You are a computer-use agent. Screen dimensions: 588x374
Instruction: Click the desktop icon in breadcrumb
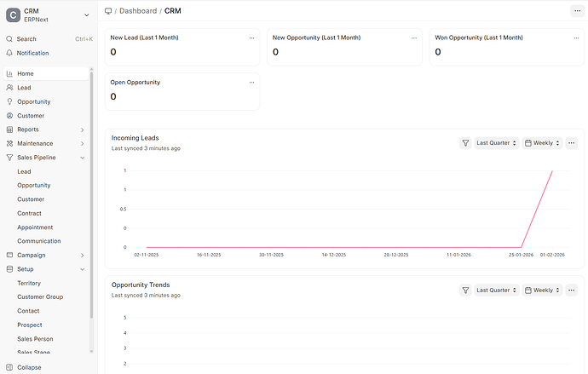[x=108, y=11]
